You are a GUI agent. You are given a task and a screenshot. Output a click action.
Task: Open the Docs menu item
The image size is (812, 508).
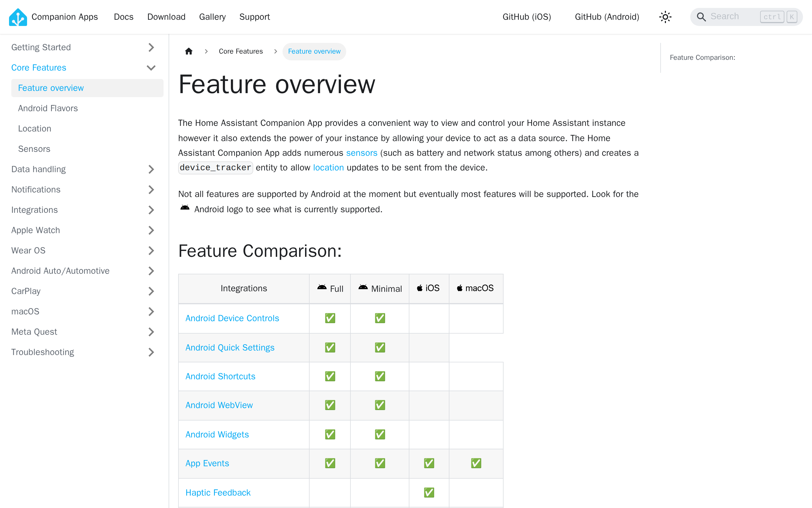pos(123,17)
